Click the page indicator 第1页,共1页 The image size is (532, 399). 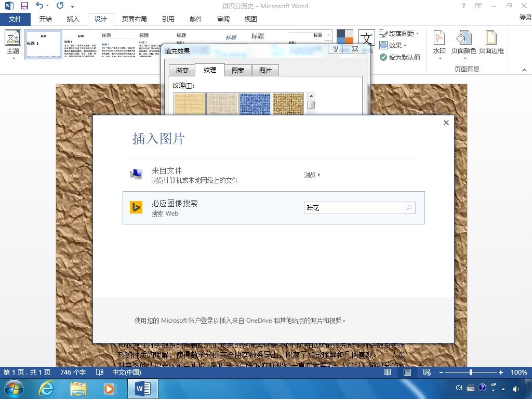(27, 372)
